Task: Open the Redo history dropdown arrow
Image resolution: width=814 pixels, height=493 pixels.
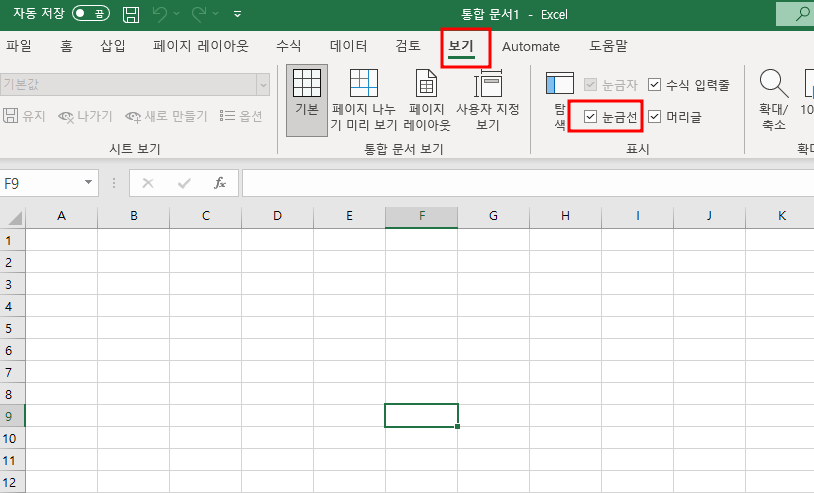Action: tap(215, 14)
